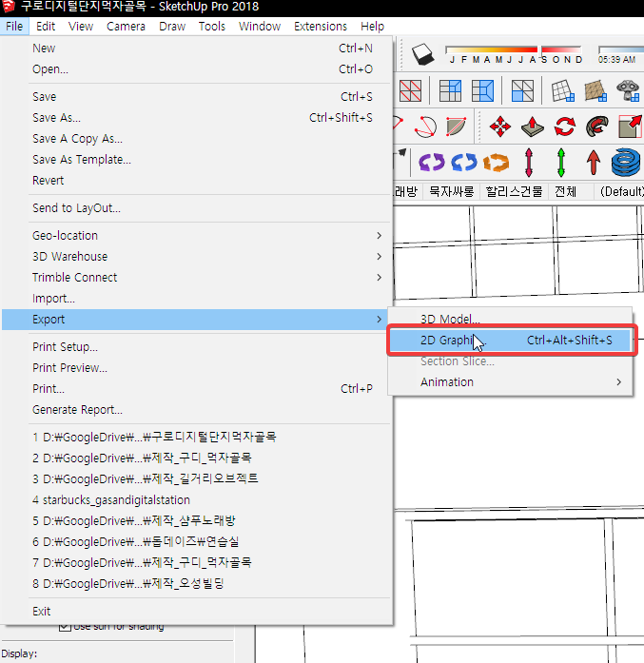This screenshot has width=644, height=663.
Task: Click the red vertical double-arrow icon
Action: point(529,163)
